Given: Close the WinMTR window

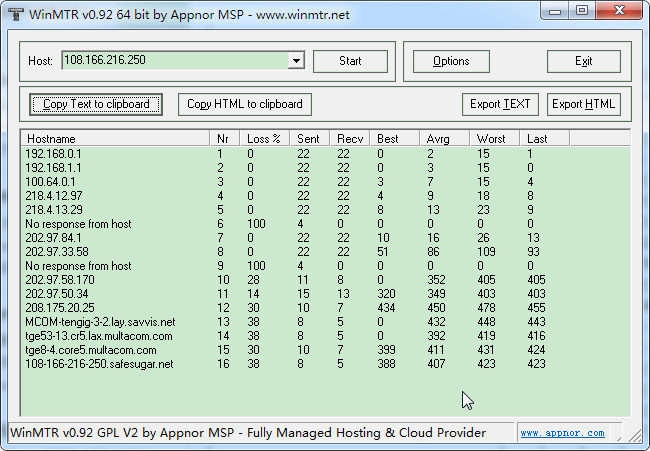Looking at the screenshot, I should point(619,11).
